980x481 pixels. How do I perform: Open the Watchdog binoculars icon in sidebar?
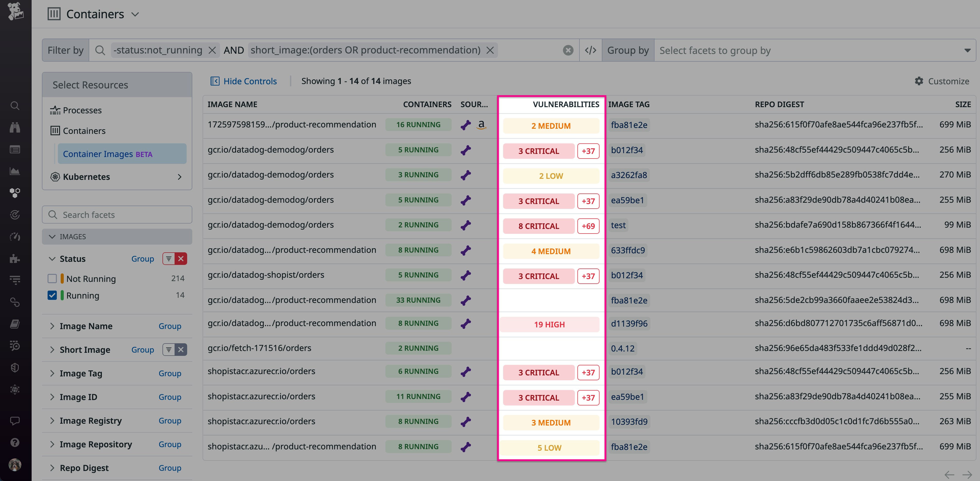click(15, 127)
